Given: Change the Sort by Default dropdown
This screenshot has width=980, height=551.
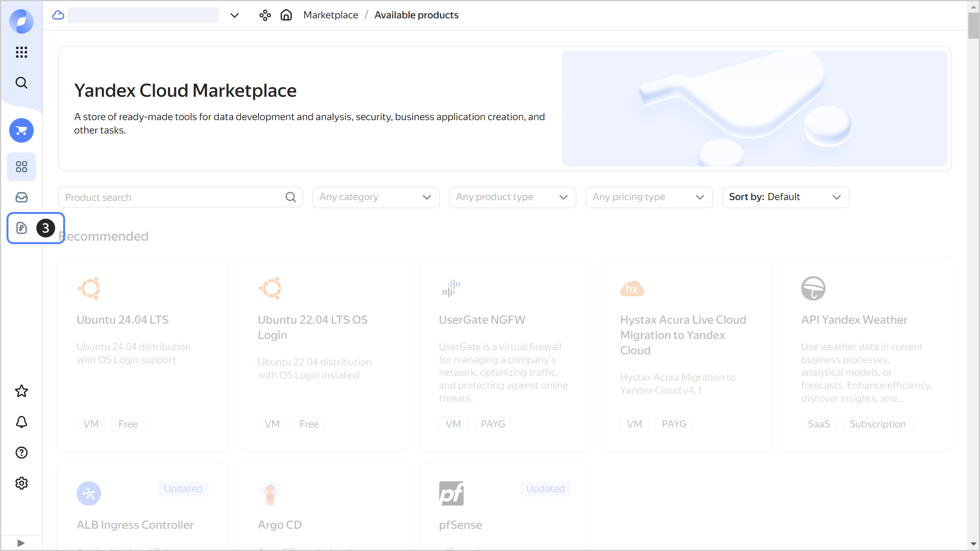Looking at the screenshot, I should [x=785, y=197].
